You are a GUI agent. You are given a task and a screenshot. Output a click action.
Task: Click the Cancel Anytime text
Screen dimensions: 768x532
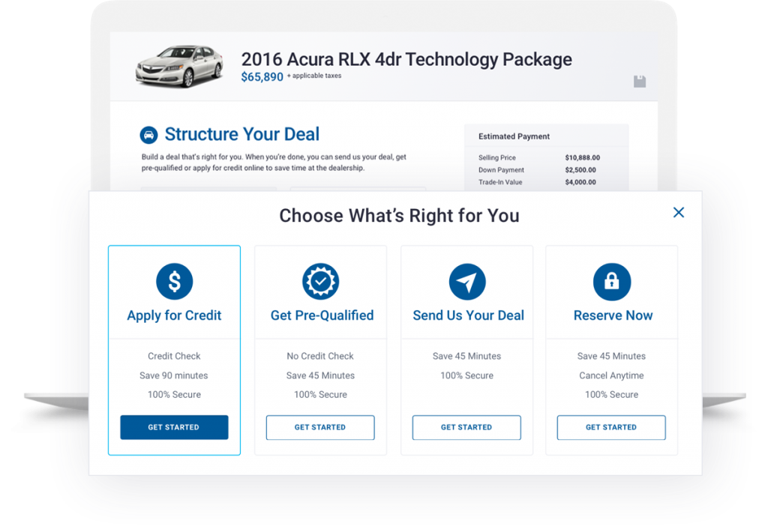pyautogui.click(x=612, y=375)
